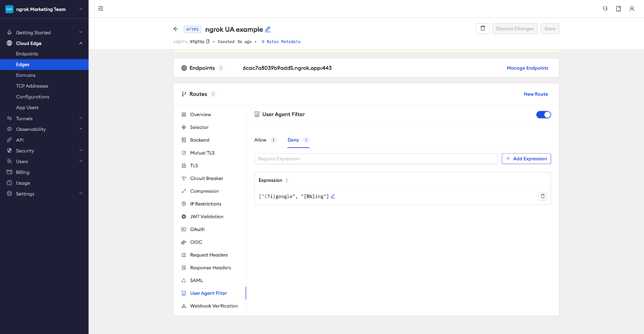644x334 pixels.
Task: Disable the User Agent Filter toggle
Action: [543, 115]
